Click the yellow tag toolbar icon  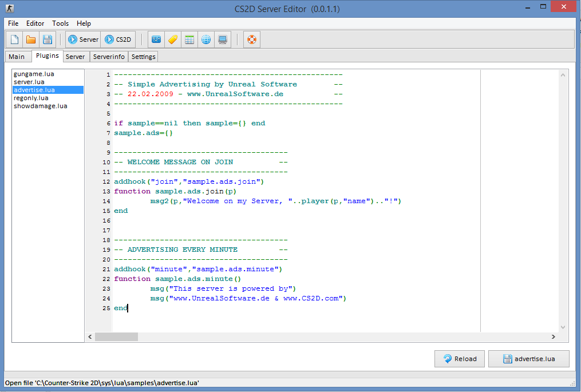(173, 39)
